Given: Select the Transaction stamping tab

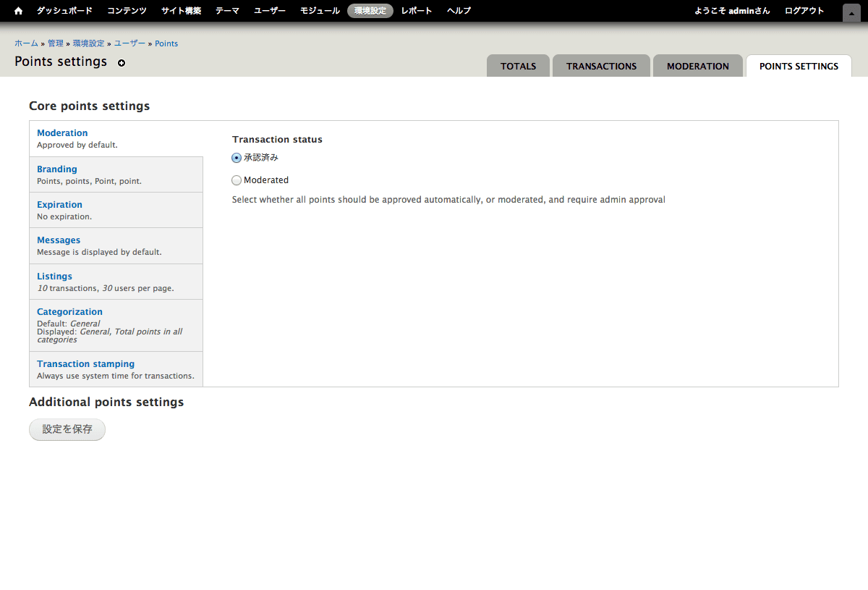Looking at the screenshot, I should [85, 364].
